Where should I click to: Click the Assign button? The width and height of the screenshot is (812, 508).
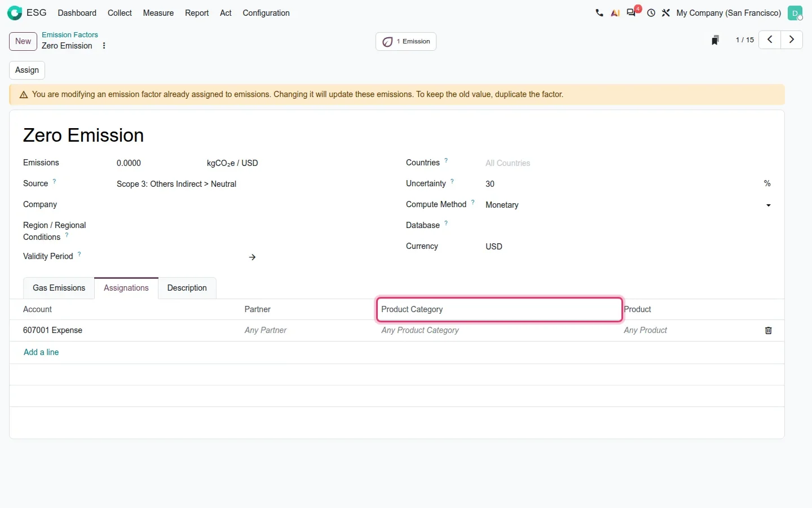click(27, 70)
